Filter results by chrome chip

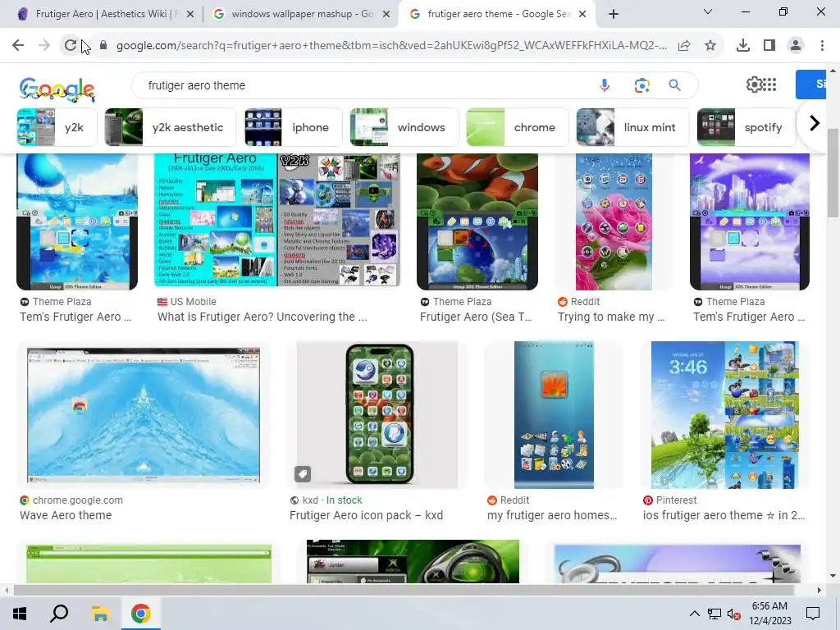[517, 127]
